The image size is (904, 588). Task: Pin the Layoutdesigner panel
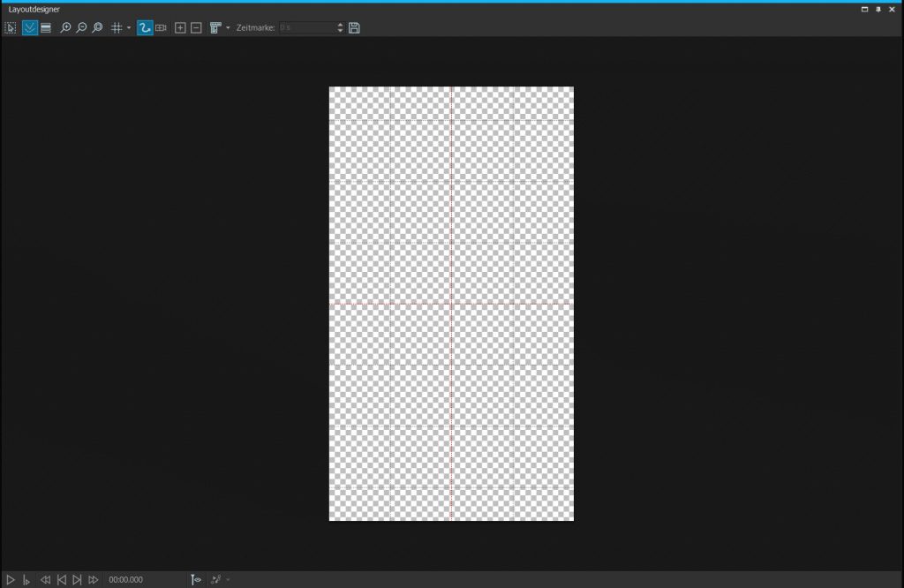(878, 9)
